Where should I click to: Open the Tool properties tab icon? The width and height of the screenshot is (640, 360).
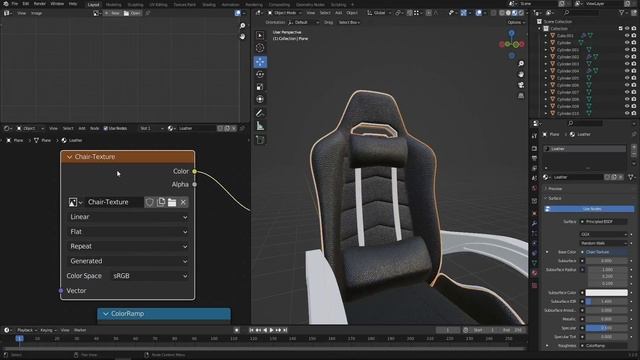[x=534, y=136]
